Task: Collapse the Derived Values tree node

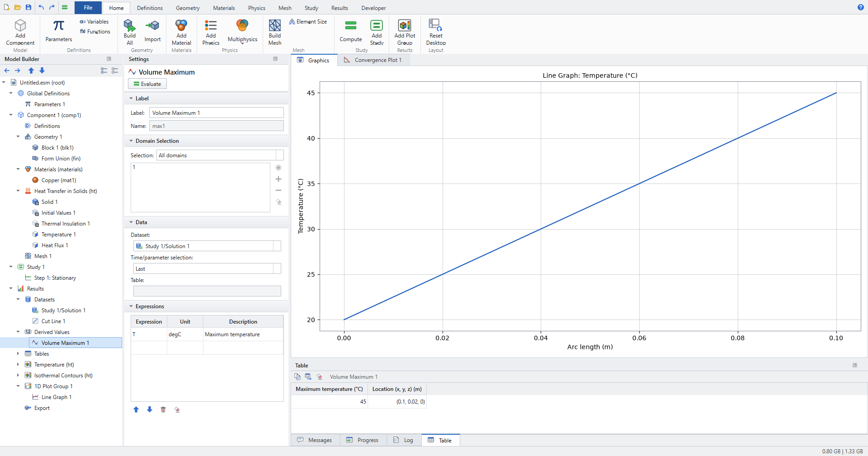Action: [x=18, y=332]
